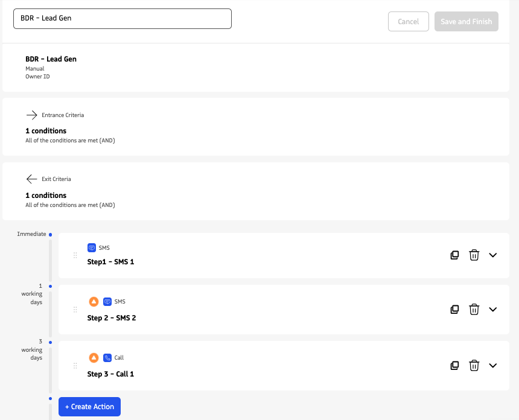Duplicate the Step1 - SMS 1 action
The image size is (519, 420).
click(x=454, y=255)
